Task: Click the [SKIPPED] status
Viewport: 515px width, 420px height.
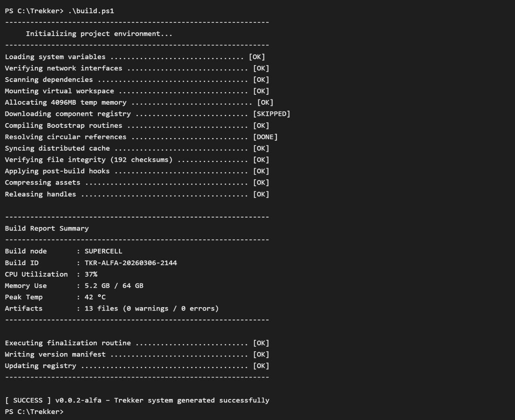Action: point(272,114)
